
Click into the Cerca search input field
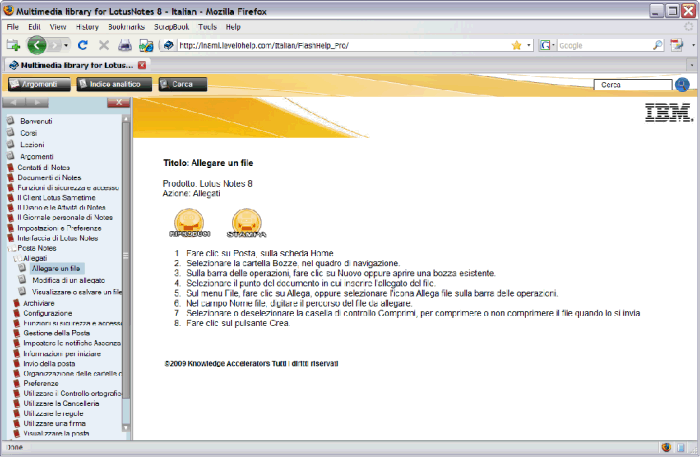point(633,85)
